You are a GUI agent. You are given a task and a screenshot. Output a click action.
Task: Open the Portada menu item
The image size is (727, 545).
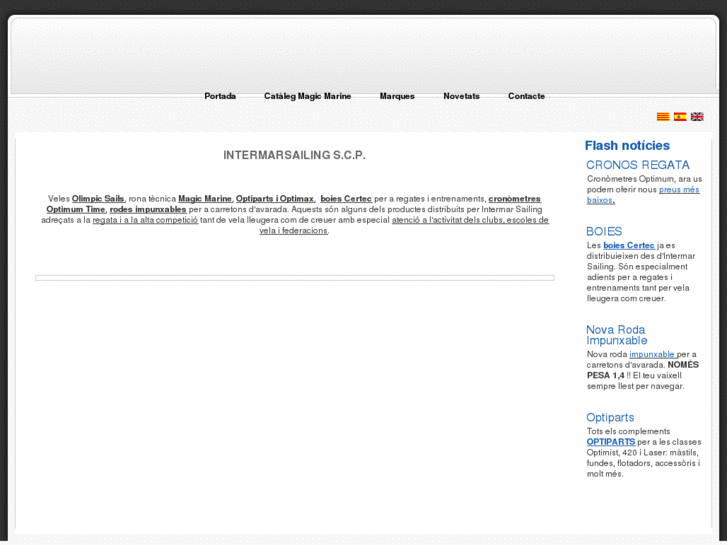(x=220, y=96)
